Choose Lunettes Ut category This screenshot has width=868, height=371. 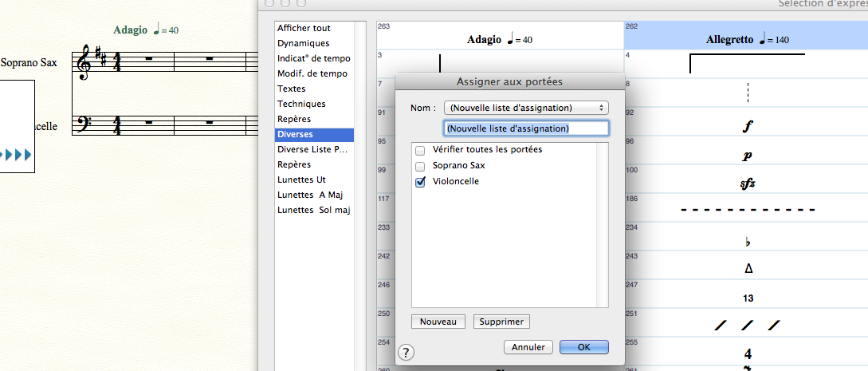pyautogui.click(x=301, y=180)
